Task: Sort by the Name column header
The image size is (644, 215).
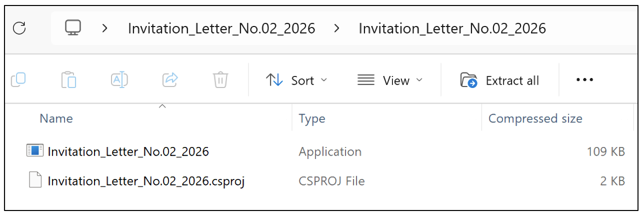Action: tap(56, 118)
